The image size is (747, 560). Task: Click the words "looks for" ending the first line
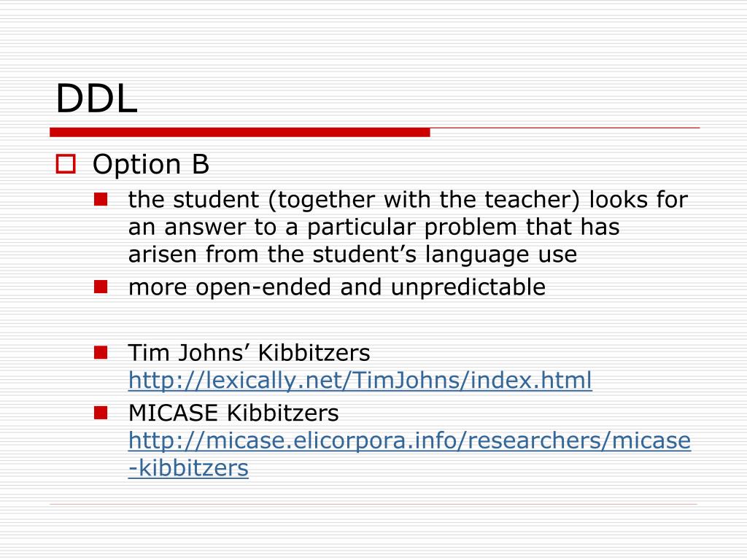pyautogui.click(x=638, y=199)
